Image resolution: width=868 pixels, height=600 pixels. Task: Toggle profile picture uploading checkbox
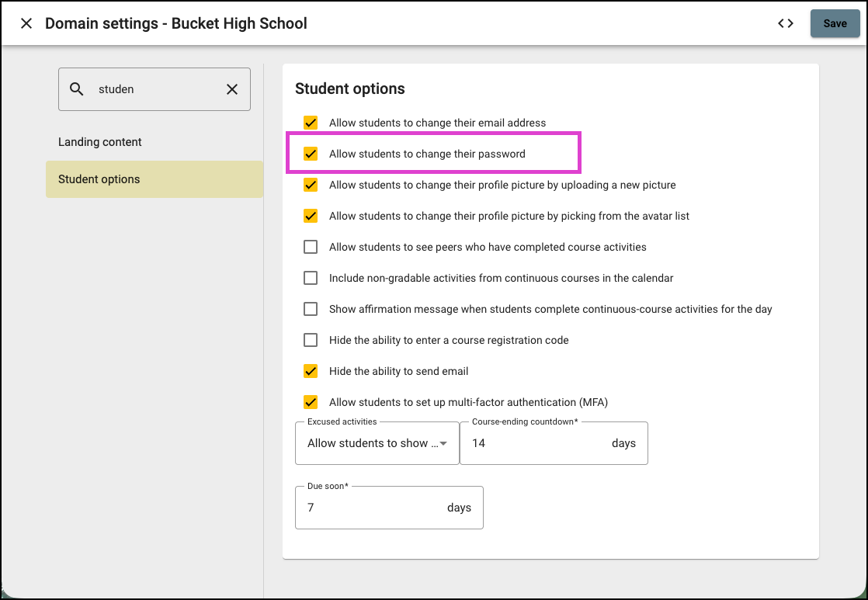311,185
